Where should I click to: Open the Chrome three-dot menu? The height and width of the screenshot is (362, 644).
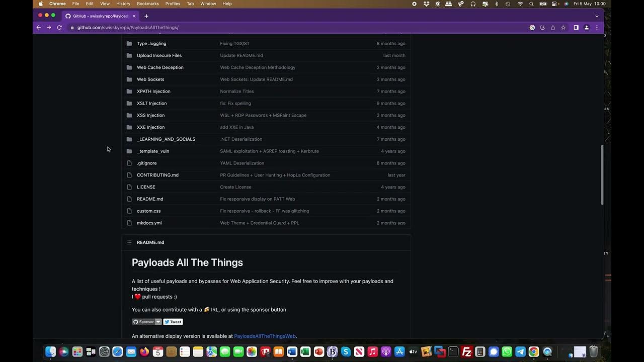pos(597,28)
